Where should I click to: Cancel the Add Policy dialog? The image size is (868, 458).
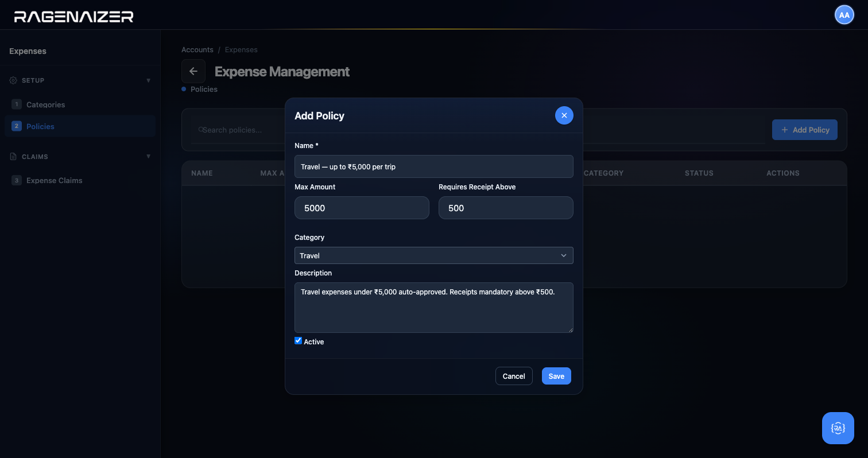coord(514,376)
